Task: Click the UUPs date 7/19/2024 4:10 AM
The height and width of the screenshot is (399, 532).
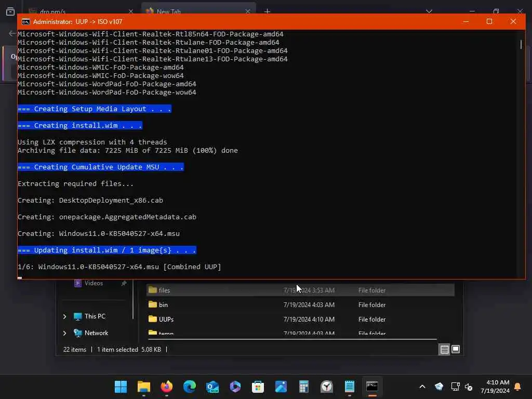Action: pyautogui.click(x=309, y=320)
